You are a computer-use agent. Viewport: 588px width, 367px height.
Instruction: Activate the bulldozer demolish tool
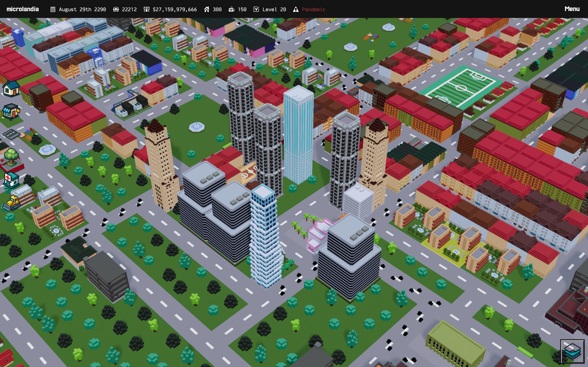pos(11,203)
